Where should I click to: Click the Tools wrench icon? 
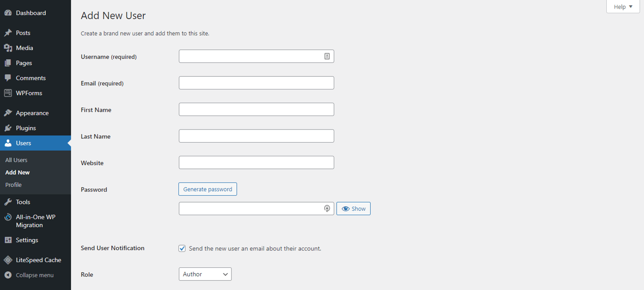point(9,201)
